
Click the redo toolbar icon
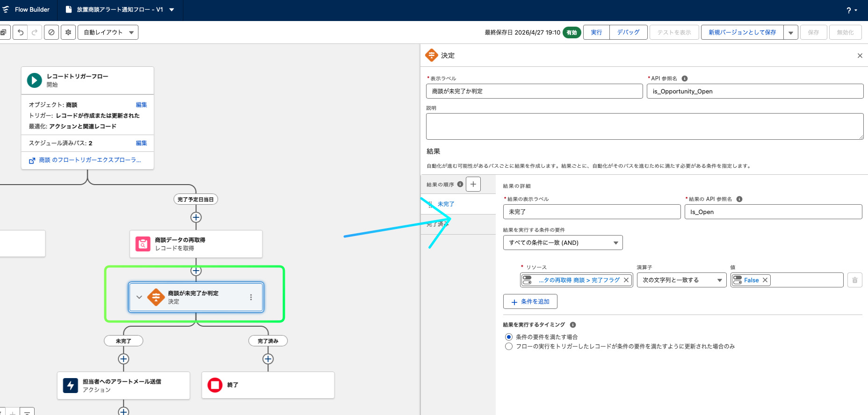tap(35, 32)
